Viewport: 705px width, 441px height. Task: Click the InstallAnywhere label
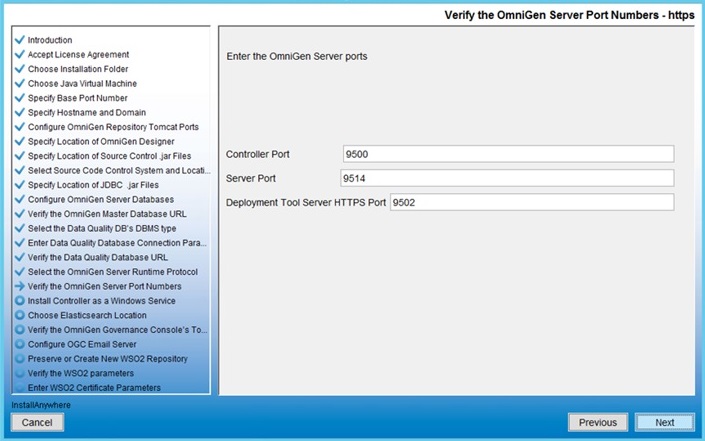tap(41, 405)
